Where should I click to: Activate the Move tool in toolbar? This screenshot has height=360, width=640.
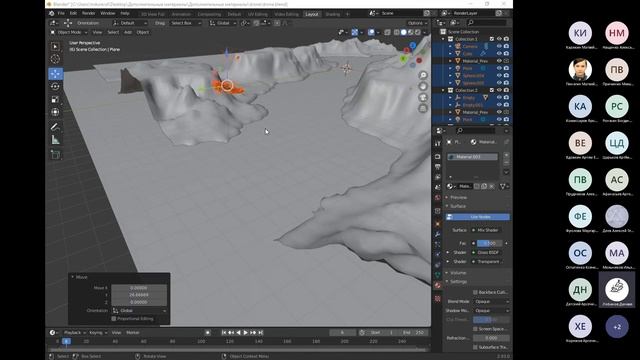tap(56, 73)
